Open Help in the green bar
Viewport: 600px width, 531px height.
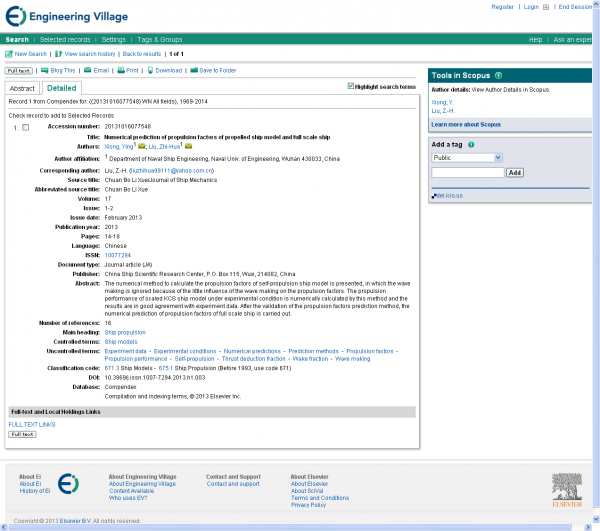[x=535, y=39]
